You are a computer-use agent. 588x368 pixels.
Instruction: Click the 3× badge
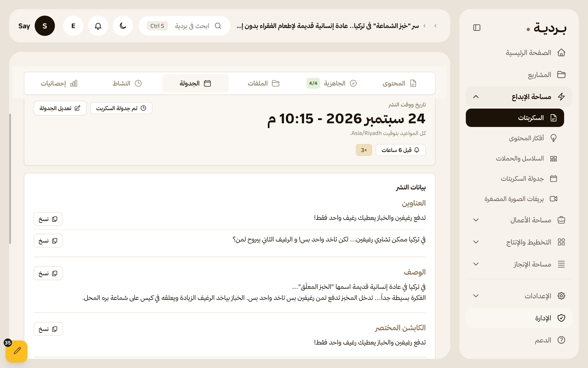(364, 150)
